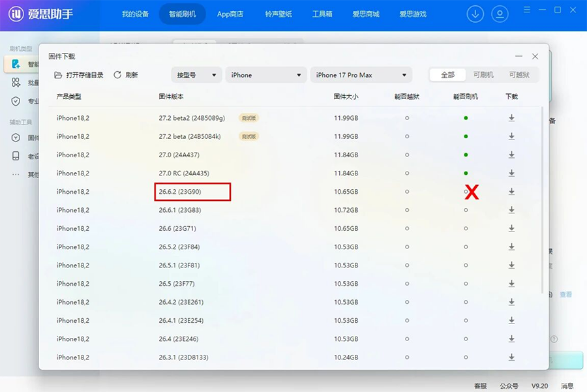The height and width of the screenshot is (392, 587).
Task: Go to App商店 in top navigation
Action: point(230,14)
